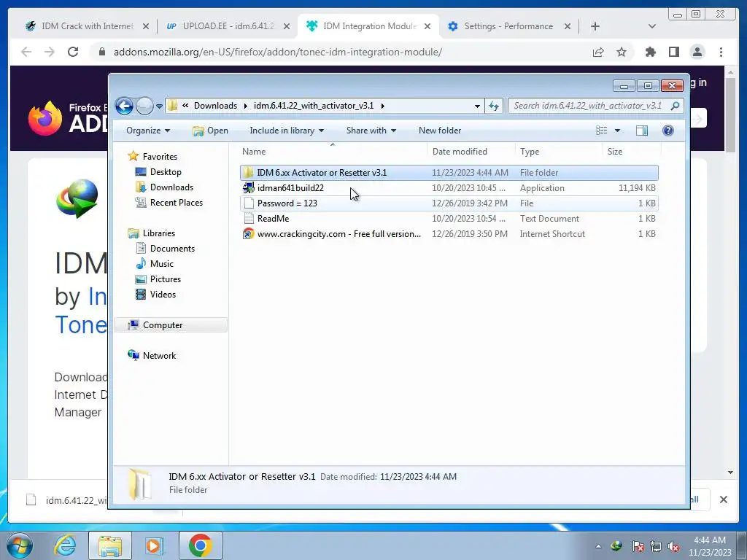Image resolution: width=747 pixels, height=560 pixels.
Task: Open Chrome tab search chevron
Action: pyautogui.click(x=652, y=26)
